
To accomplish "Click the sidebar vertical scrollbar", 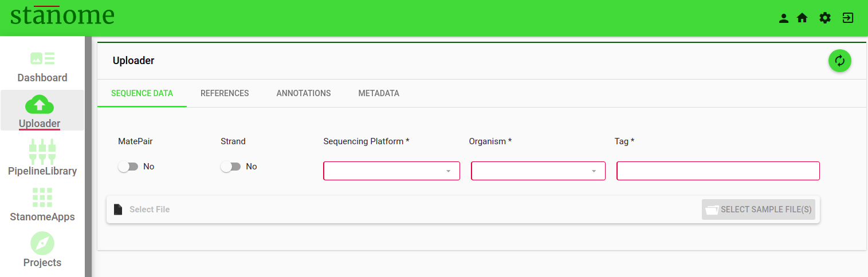I will (x=88, y=157).
